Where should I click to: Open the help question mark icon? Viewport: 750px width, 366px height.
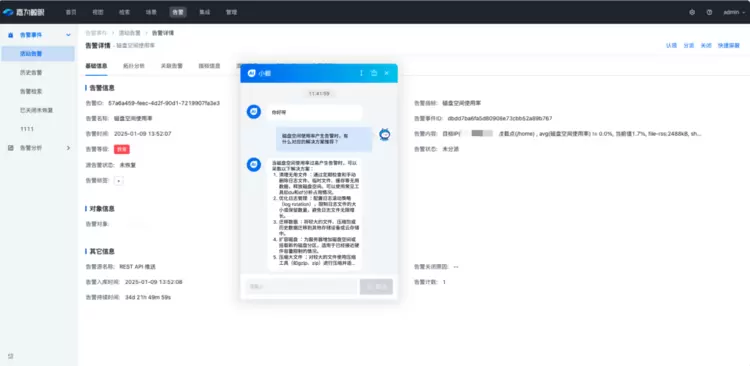pos(709,12)
